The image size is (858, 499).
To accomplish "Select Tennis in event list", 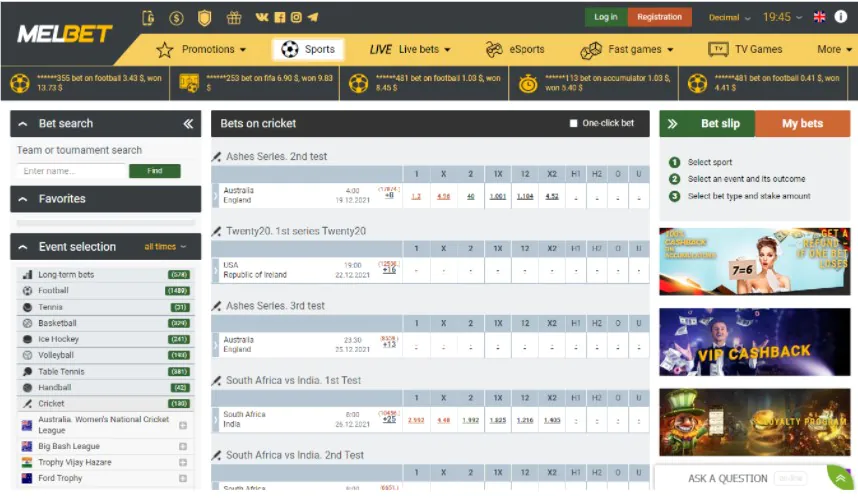I will pos(105,307).
